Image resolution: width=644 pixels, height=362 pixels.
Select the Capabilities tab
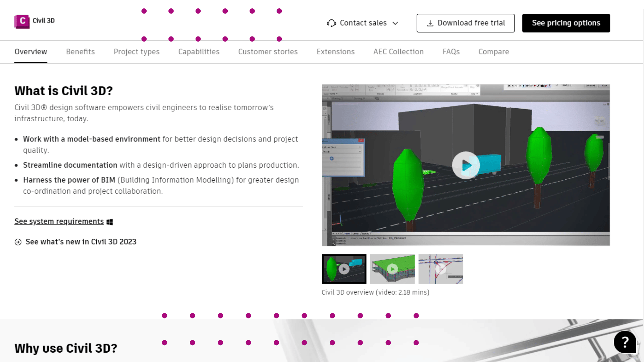pyautogui.click(x=199, y=52)
